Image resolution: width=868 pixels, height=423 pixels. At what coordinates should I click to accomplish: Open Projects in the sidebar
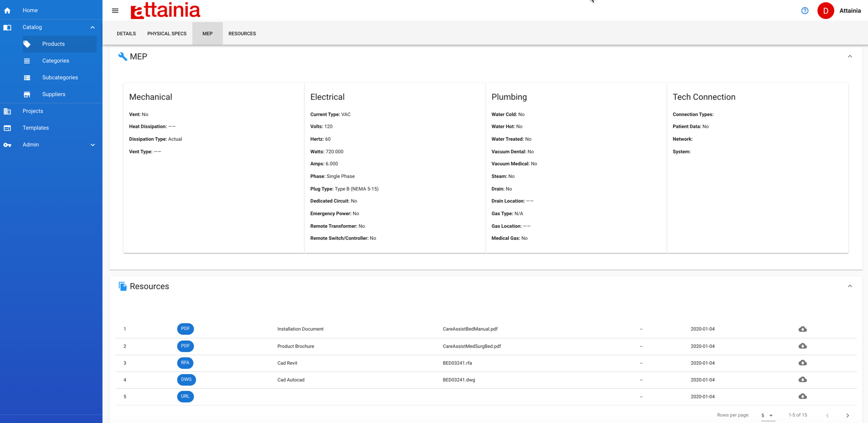(x=33, y=111)
